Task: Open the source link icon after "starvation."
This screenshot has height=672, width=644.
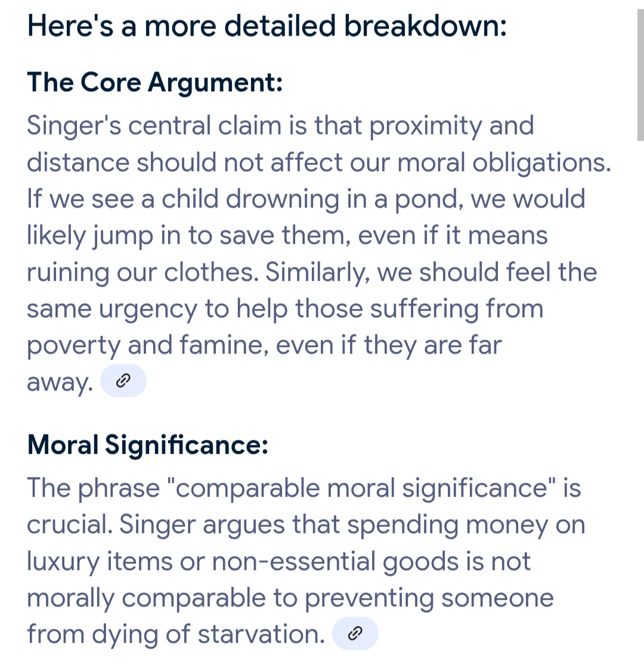Action: pos(355,633)
